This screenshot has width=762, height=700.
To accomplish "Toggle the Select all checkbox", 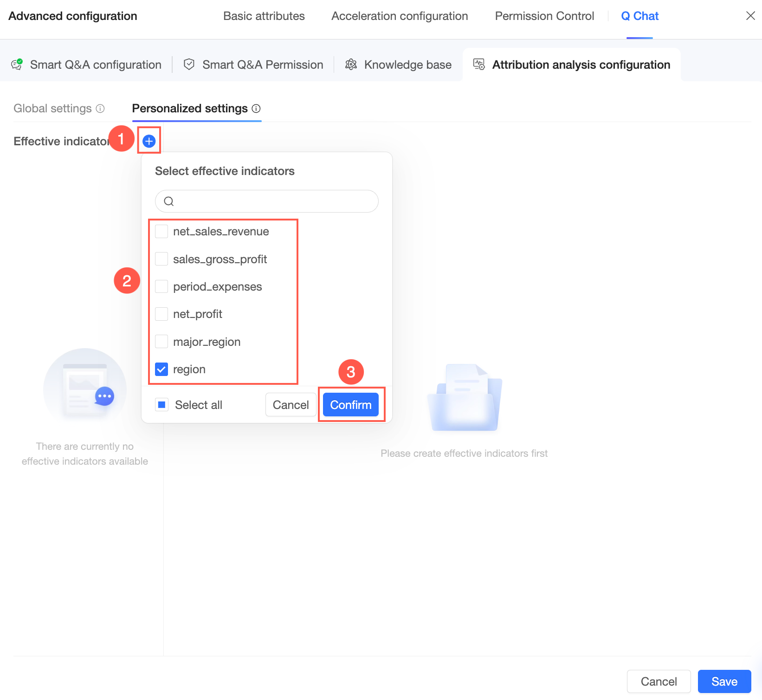I will pyautogui.click(x=161, y=405).
